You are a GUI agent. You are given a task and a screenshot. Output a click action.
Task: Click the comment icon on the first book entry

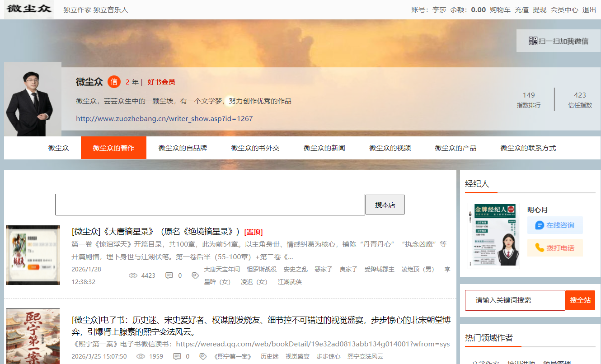click(169, 275)
